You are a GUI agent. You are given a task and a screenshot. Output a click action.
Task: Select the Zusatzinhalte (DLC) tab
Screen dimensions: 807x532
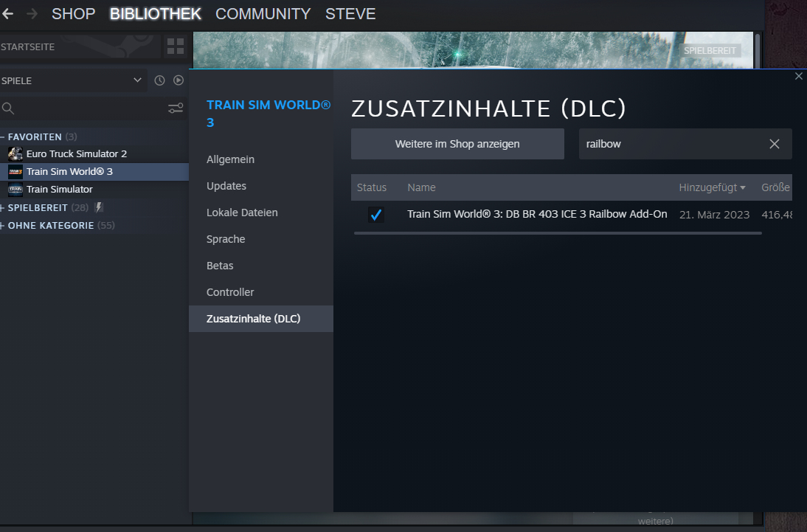click(x=261, y=319)
